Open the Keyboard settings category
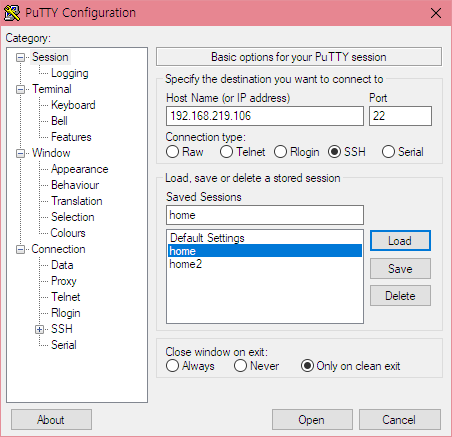Image resolution: width=452 pixels, height=437 pixels. 73,105
